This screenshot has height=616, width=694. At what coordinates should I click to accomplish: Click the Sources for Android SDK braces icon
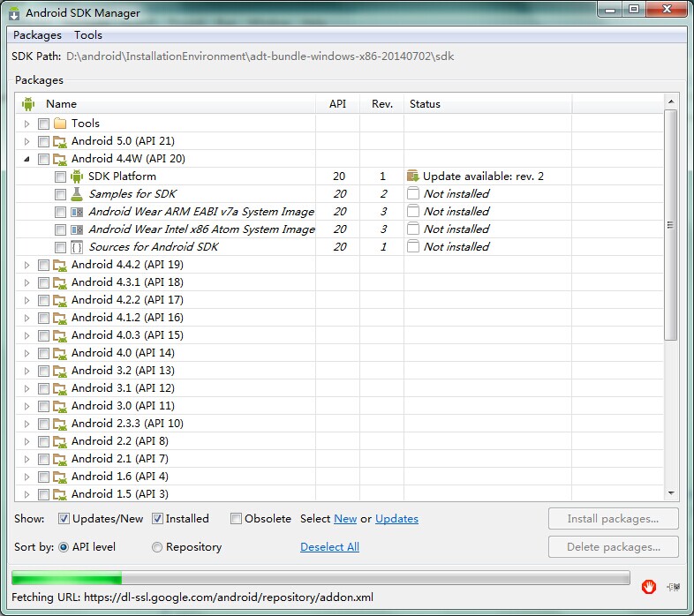coord(77,247)
